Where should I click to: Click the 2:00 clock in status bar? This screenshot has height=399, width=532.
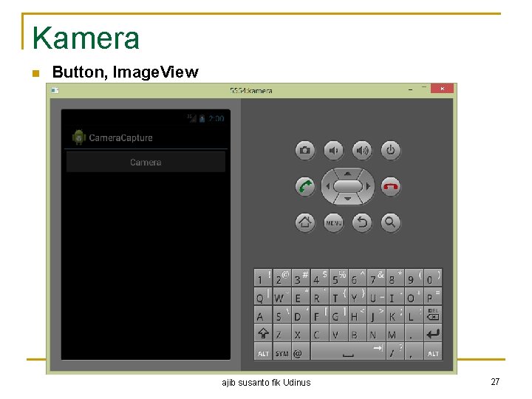click(x=216, y=119)
